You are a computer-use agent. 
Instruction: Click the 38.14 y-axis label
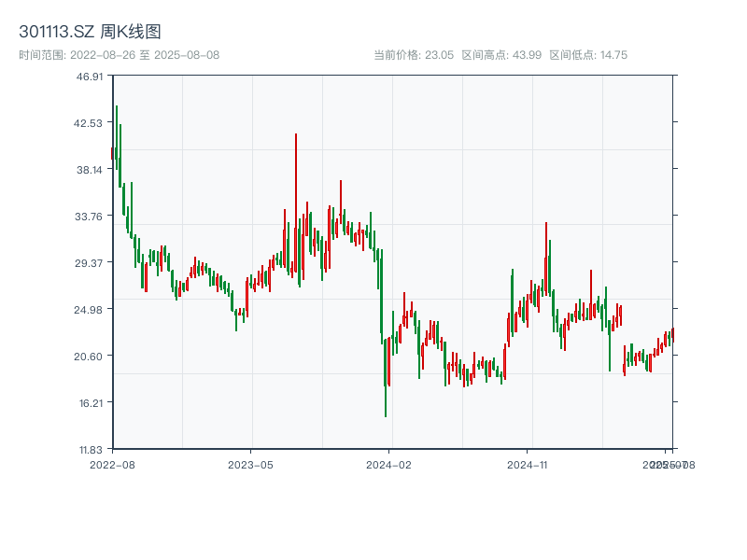point(90,170)
